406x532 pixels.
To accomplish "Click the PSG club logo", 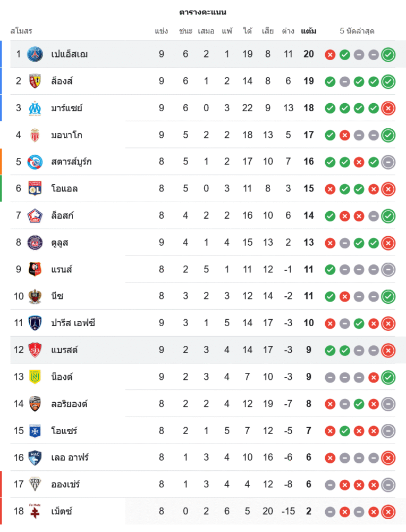I will tap(35, 54).
